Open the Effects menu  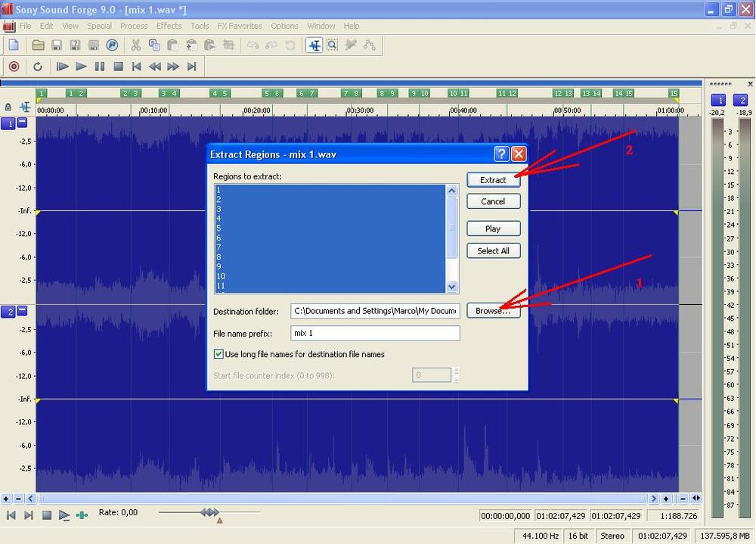click(169, 26)
